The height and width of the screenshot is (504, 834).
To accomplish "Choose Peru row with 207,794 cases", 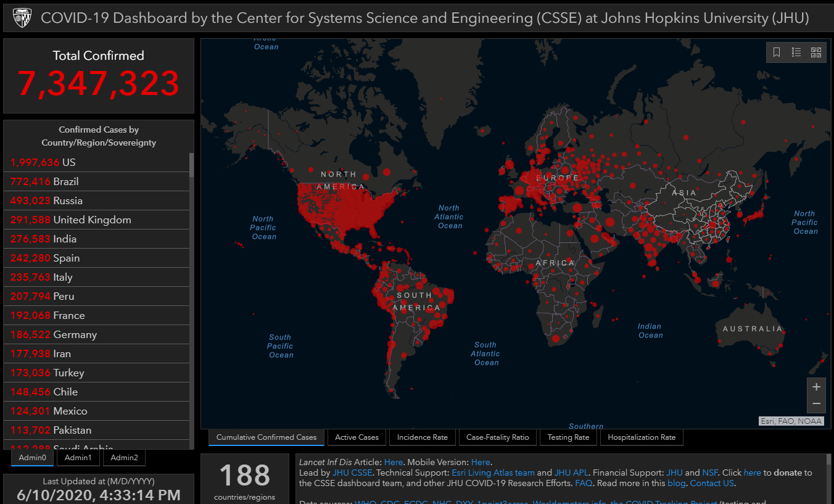I will [x=96, y=296].
